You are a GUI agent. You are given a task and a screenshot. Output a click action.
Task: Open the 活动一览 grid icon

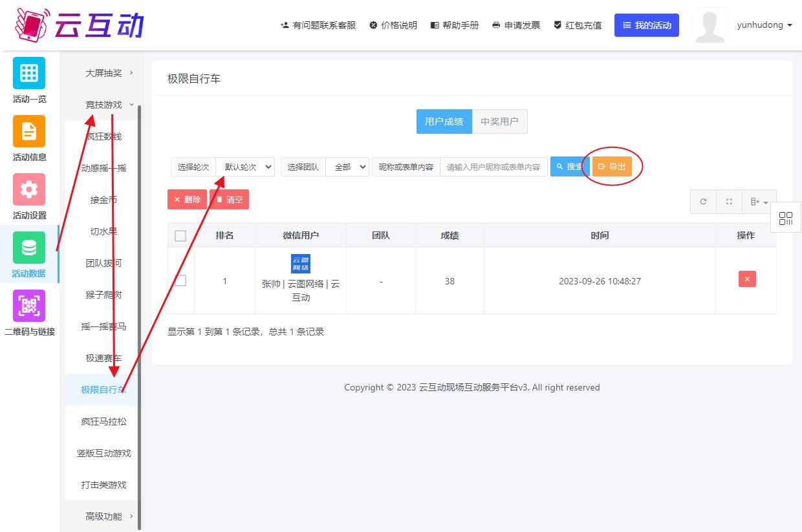pos(29,73)
